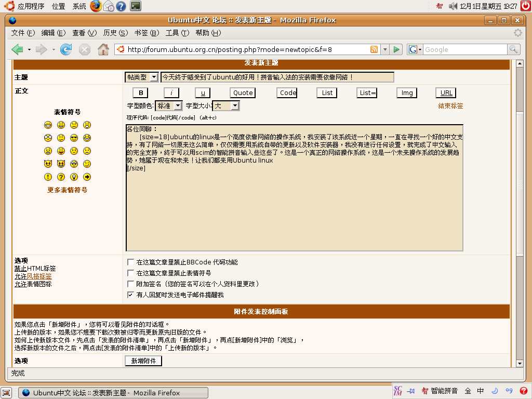Click the shutdown icon in top panel

[526, 6]
